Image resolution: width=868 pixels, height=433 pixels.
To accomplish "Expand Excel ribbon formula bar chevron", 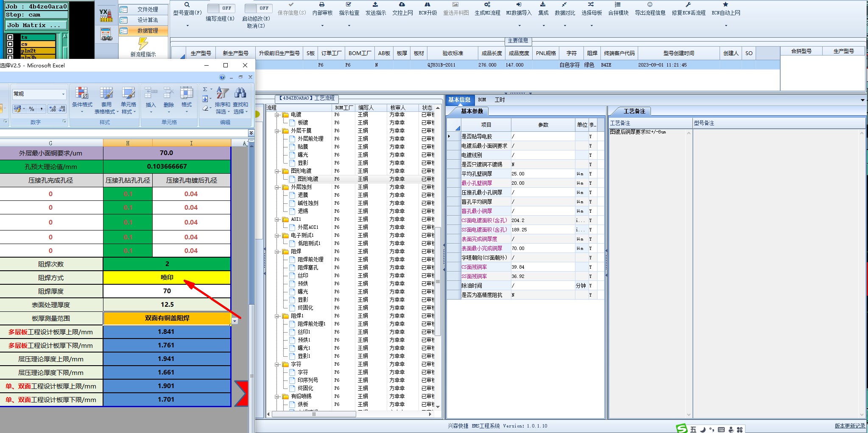I will [x=251, y=133].
